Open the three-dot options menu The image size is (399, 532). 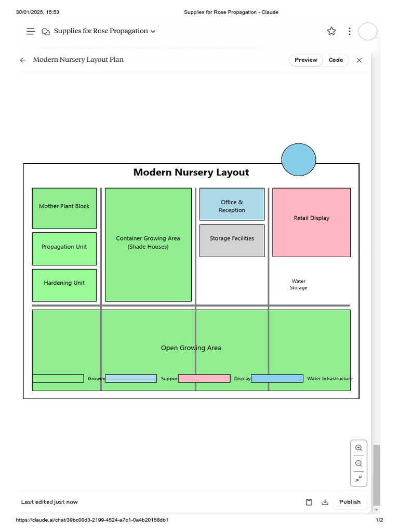(x=350, y=31)
